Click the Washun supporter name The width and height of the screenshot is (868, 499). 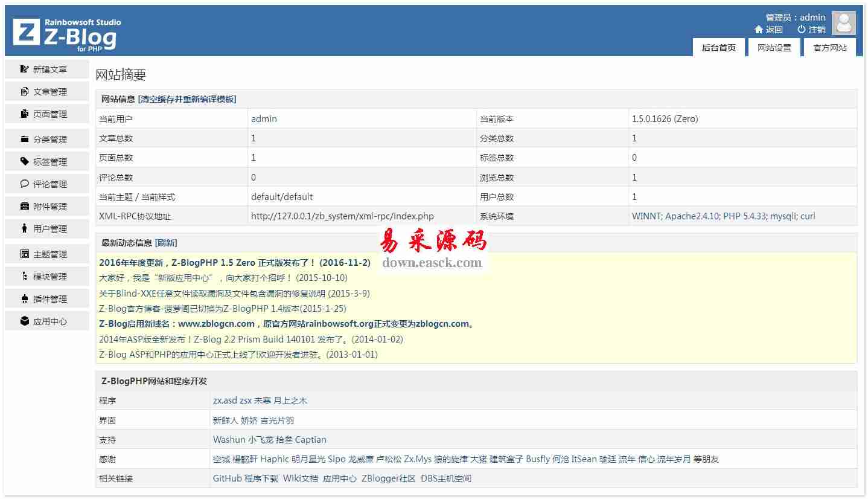click(229, 440)
